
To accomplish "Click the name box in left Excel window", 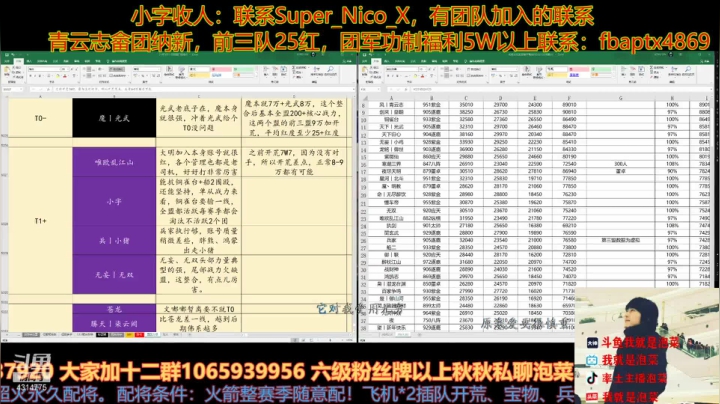I will [x=10, y=90].
